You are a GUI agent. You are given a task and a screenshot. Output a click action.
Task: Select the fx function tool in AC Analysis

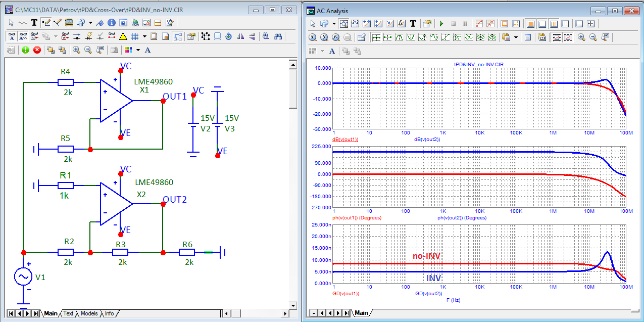[x=402, y=23]
